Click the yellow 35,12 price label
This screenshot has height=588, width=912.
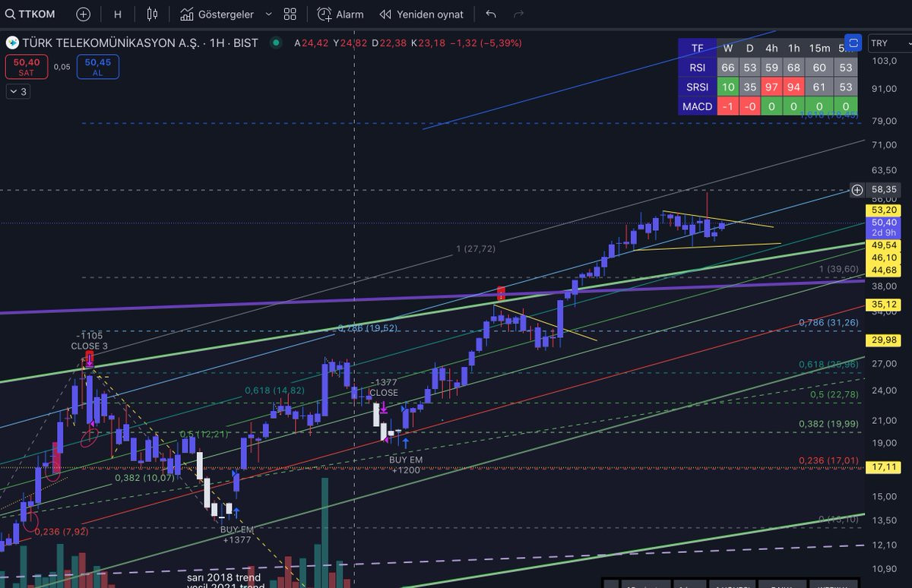(885, 305)
